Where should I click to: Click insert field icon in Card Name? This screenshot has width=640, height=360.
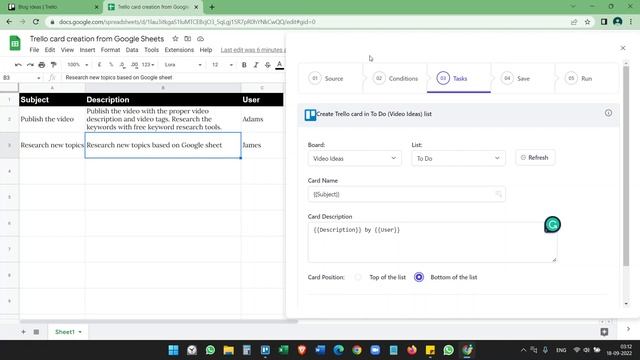(498, 194)
